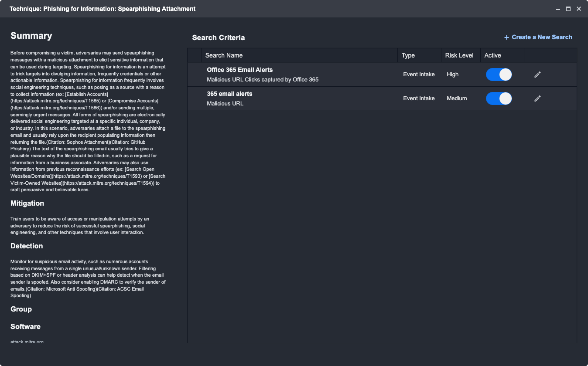Click the Active column header
The height and width of the screenshot is (366, 588).
[492, 55]
